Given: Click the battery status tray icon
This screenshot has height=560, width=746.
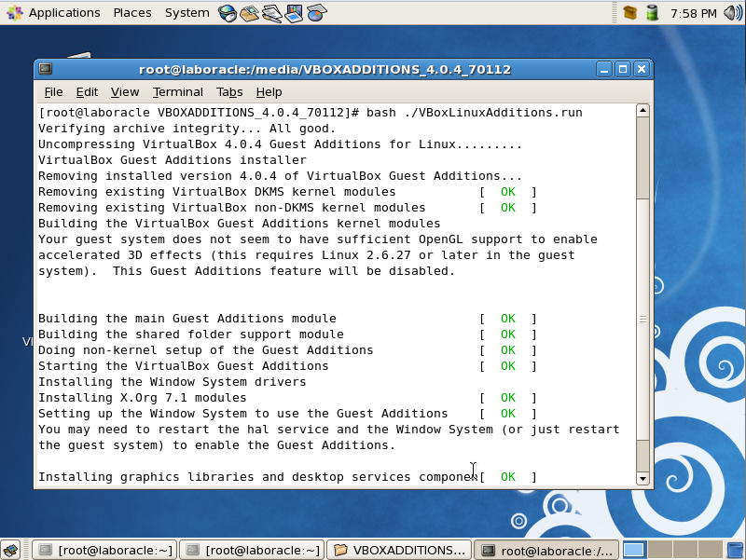Looking at the screenshot, I should point(652,13).
